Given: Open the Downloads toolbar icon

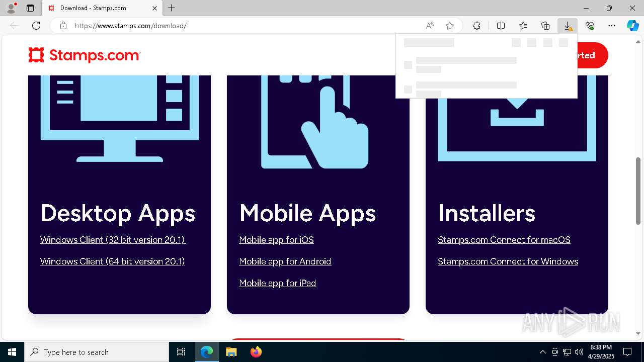Looking at the screenshot, I should (x=568, y=26).
